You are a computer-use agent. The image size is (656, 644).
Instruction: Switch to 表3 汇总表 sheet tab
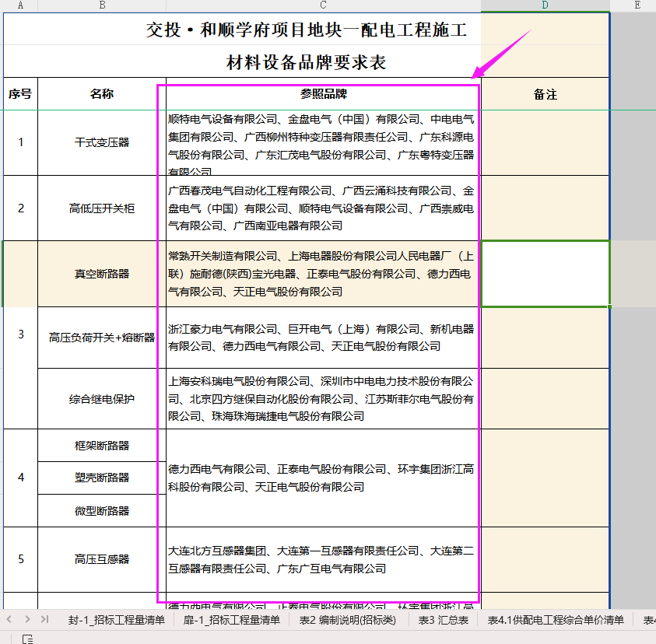click(443, 620)
